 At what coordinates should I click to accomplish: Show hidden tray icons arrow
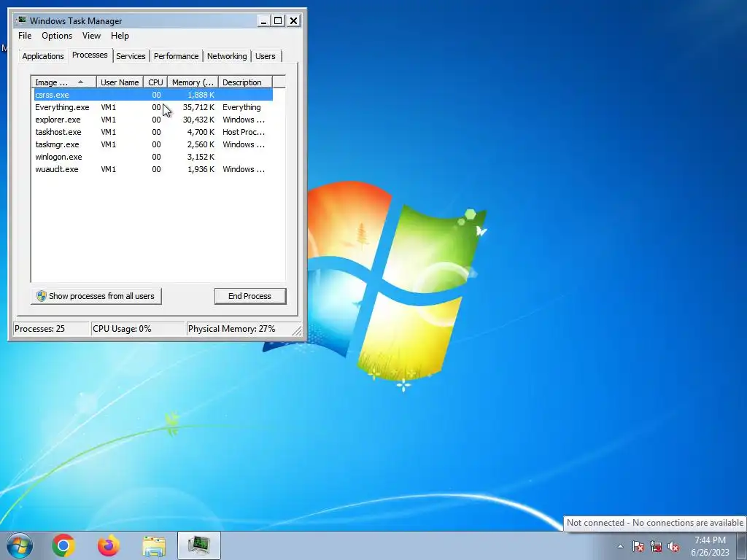[x=620, y=546]
